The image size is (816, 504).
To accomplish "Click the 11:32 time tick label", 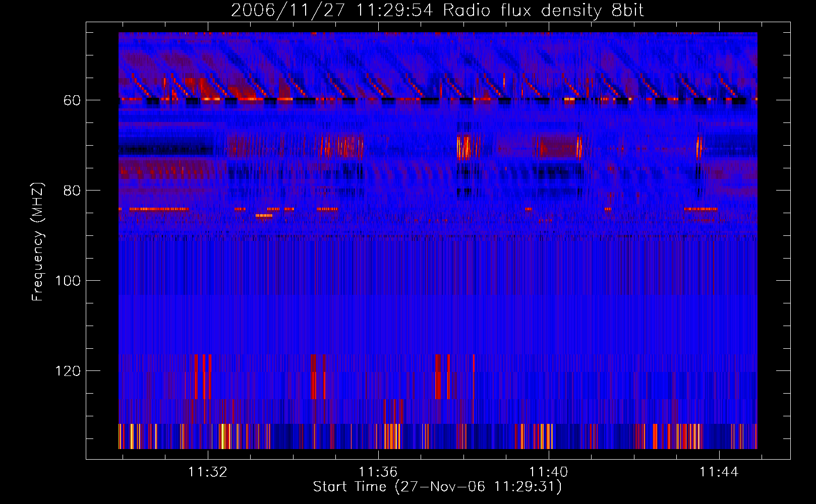I will [x=208, y=472].
